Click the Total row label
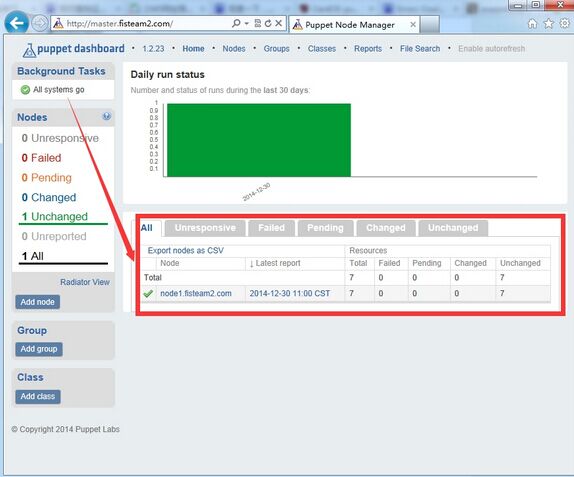Image resolution: width=574 pixels, height=477 pixels. 153,277
